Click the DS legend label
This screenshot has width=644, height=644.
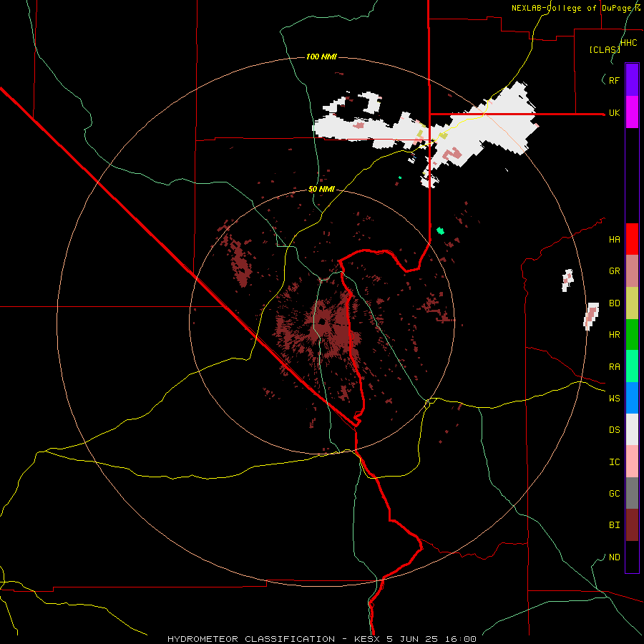tap(614, 430)
